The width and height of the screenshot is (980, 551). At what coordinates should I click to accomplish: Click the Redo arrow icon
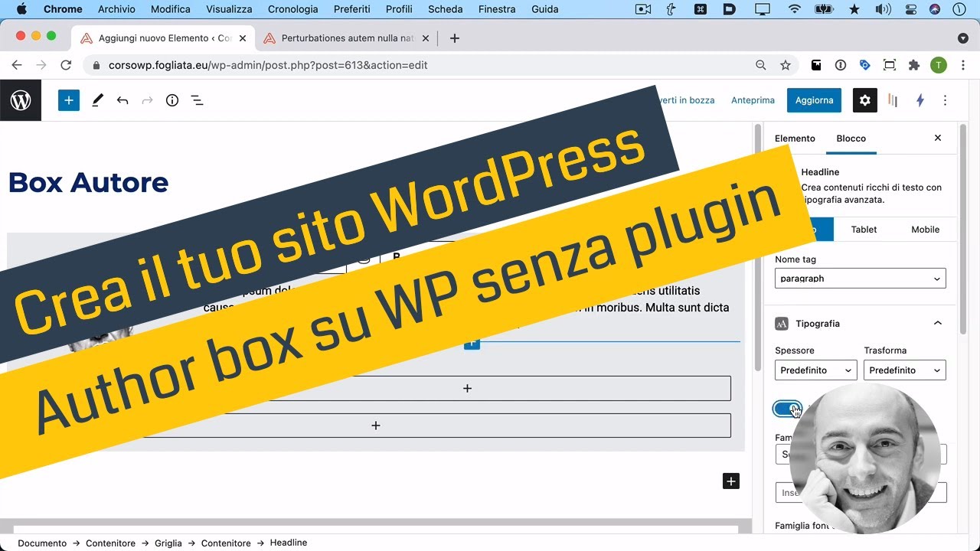point(147,100)
